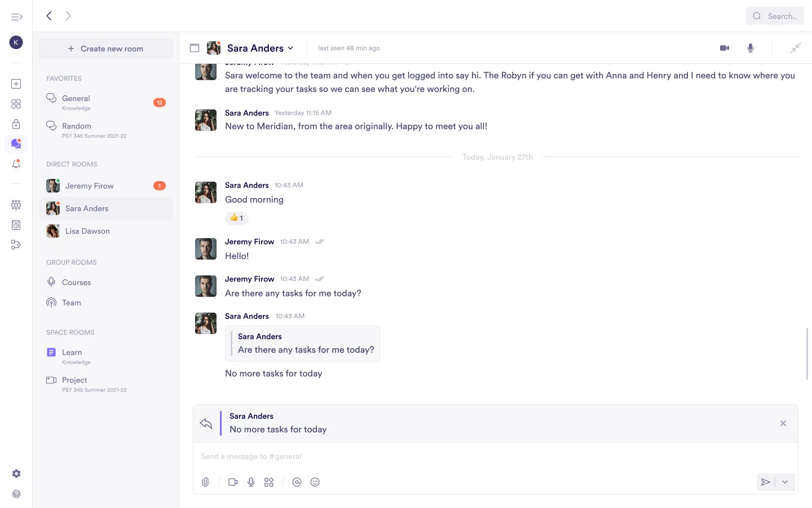Screen dimensions: 812x508
Task: Record a video message from composer toolbar
Action: click(233, 482)
